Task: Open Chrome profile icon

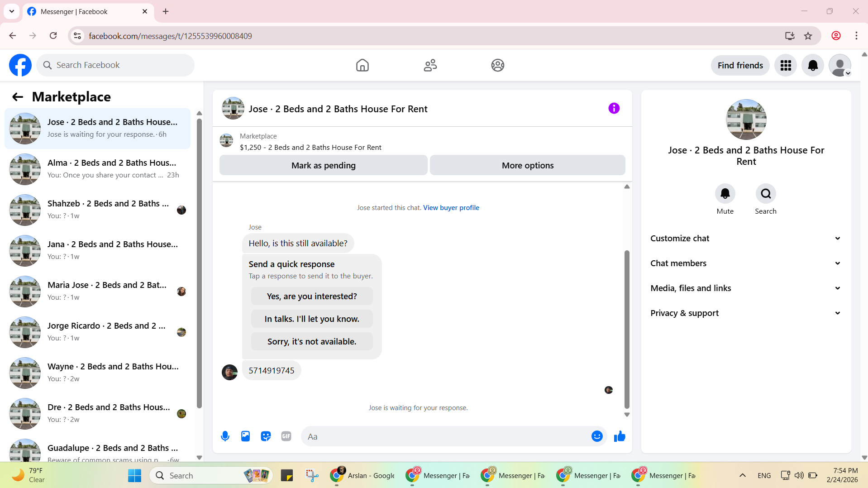Action: 836,36
